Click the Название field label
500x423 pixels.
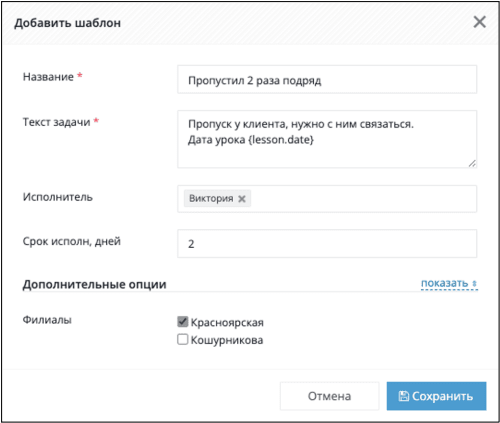coord(48,77)
